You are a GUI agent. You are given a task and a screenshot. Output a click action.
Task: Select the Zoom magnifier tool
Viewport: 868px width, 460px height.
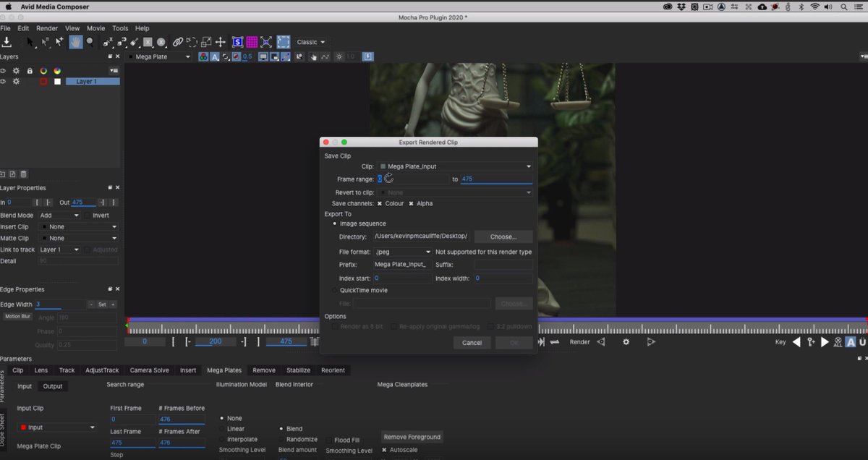click(x=90, y=42)
